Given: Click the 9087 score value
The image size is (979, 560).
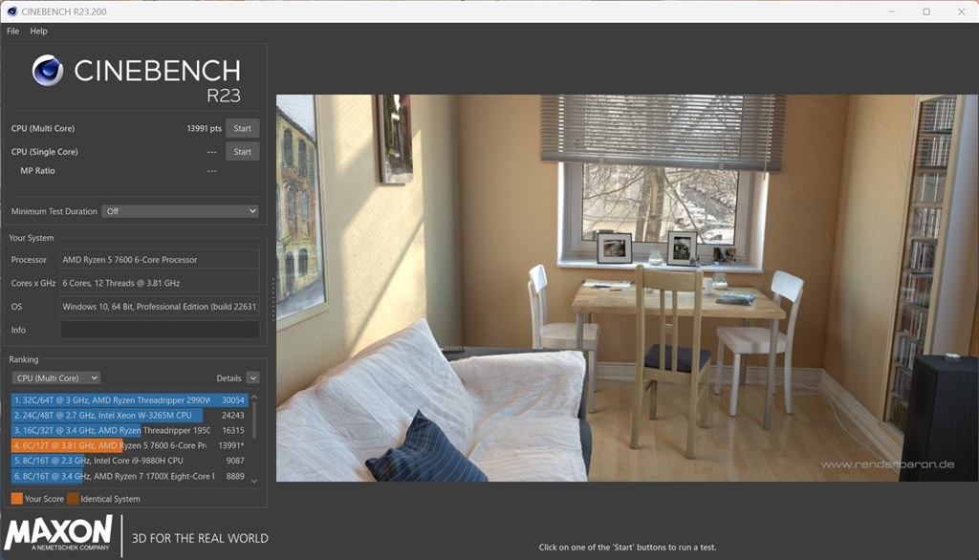Looking at the screenshot, I should (x=235, y=461).
